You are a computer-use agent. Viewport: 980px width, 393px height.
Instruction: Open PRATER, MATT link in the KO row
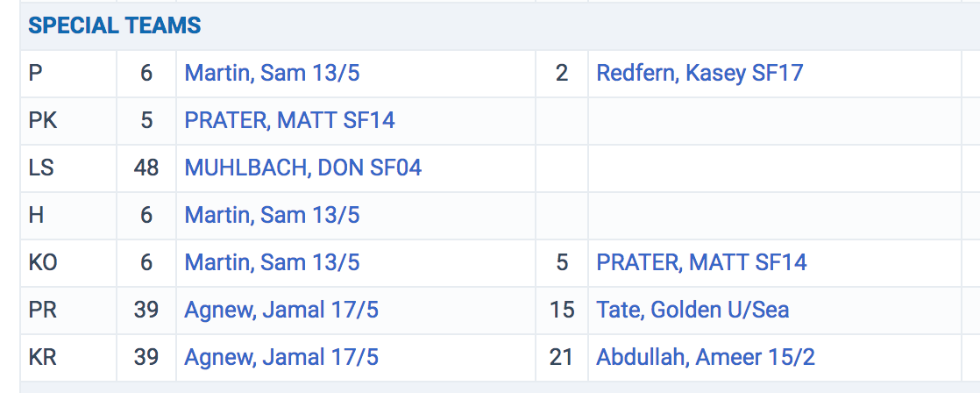(701, 262)
